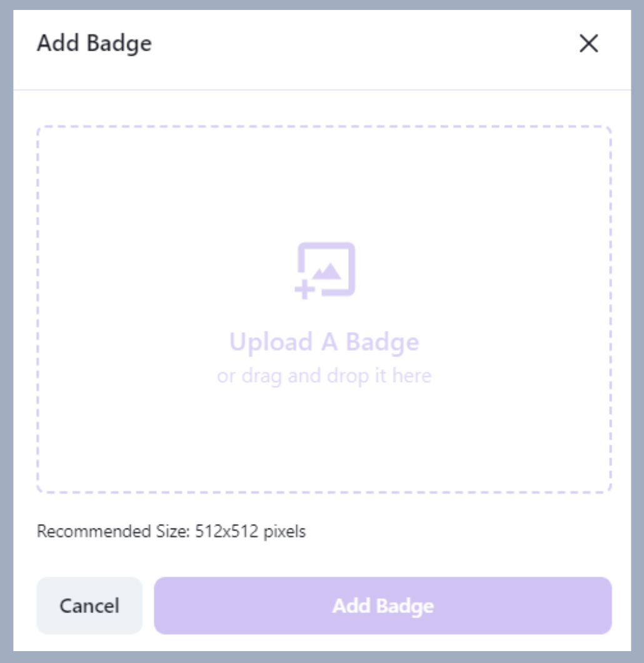The height and width of the screenshot is (663, 644).
Task: Close the Add Badge dialog with X
Action: point(588,43)
